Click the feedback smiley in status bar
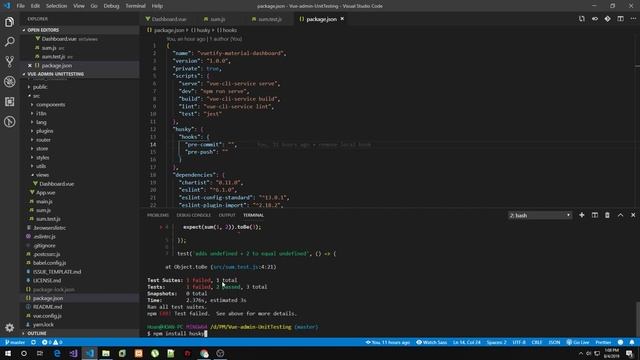Viewport: 640px width, 360px height. point(620,342)
